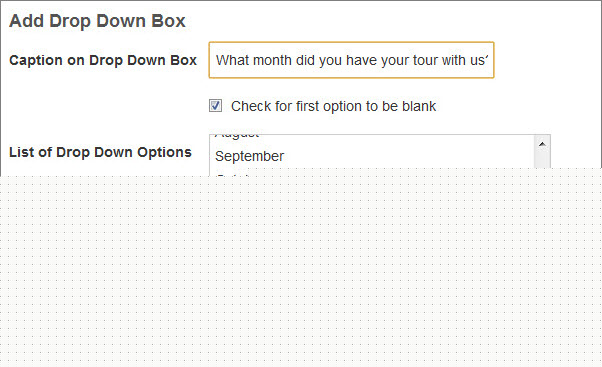Viewport: 602px width, 367px height.
Task: Click the dotted background area
Action: coord(301,269)
